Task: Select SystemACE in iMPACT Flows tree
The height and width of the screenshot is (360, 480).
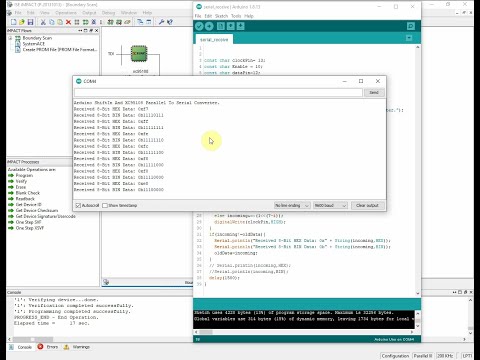Action: click(x=33, y=44)
